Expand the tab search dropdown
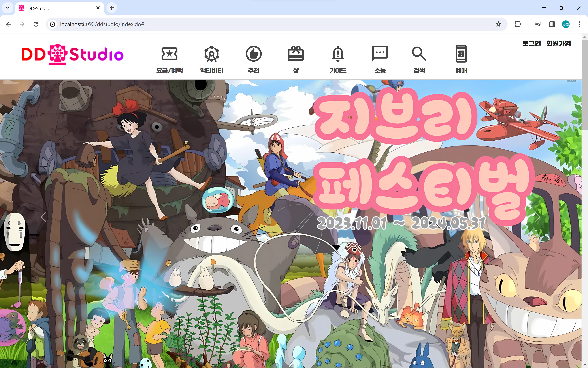Viewport: 588px width, 368px height. pos(8,8)
